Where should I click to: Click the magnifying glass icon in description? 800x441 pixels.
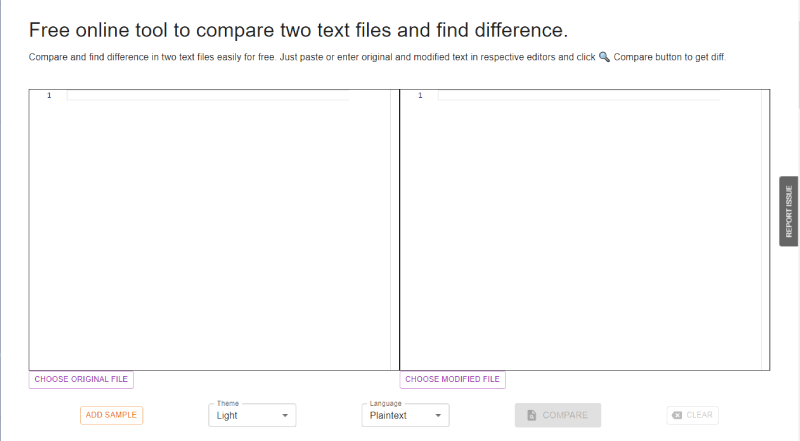coord(604,57)
